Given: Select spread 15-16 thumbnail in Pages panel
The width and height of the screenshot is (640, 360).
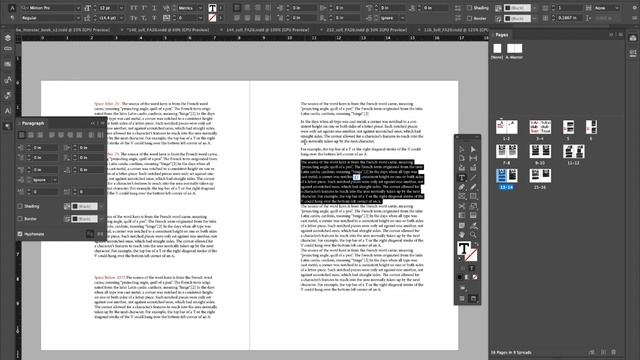Looking at the screenshot, I should pyautogui.click(x=540, y=176).
